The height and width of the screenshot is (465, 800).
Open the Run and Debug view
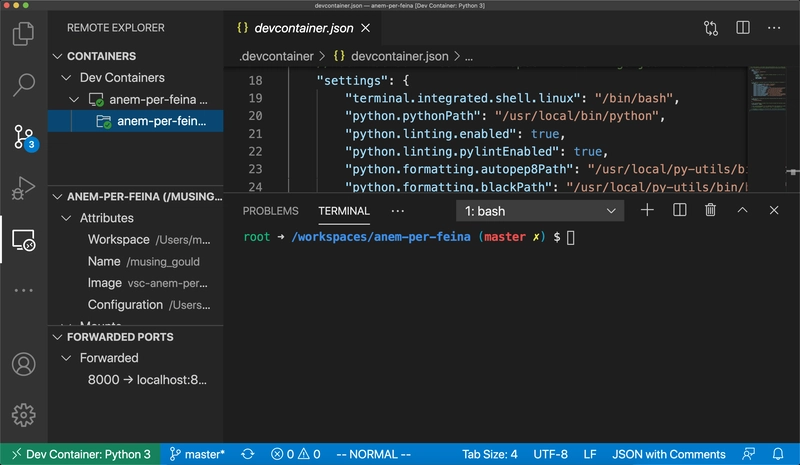click(x=23, y=188)
